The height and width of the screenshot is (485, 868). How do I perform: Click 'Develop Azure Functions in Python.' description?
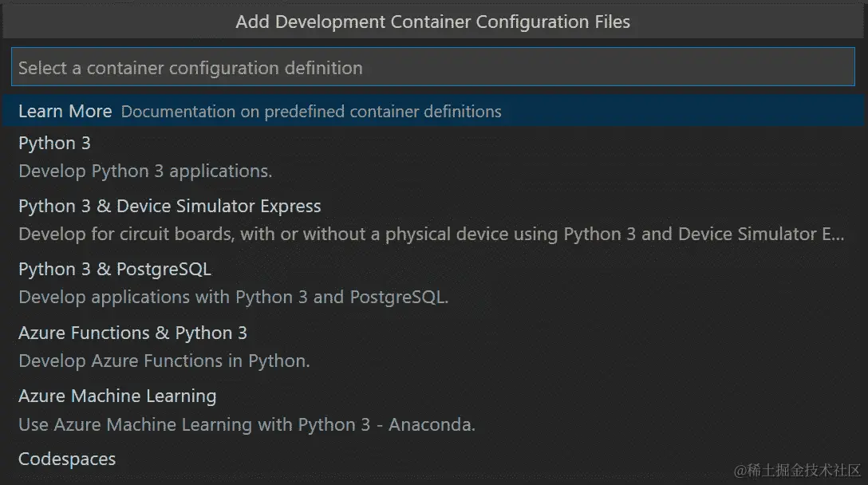pyautogui.click(x=164, y=361)
